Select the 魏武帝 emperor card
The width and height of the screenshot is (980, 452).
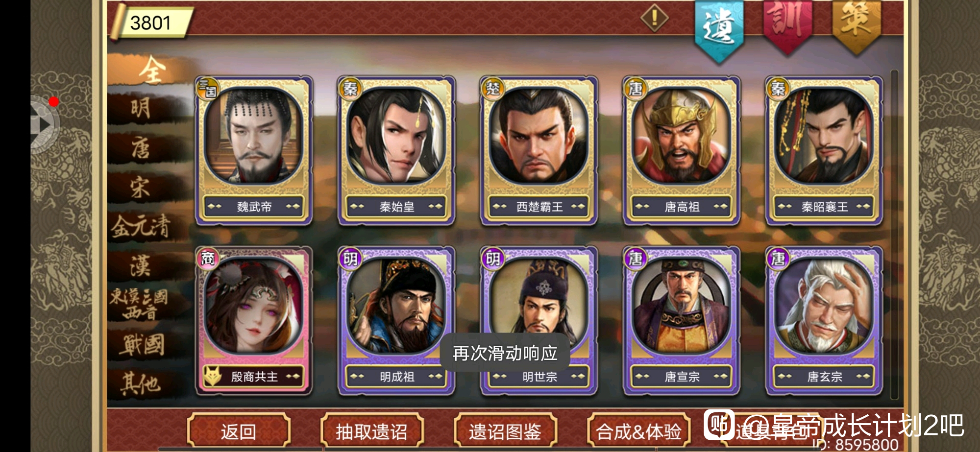tap(254, 150)
